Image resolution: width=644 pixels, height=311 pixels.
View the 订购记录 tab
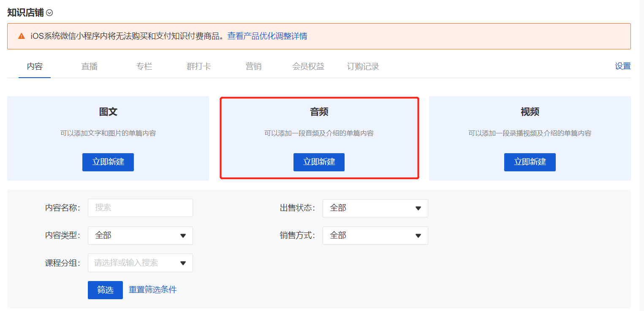363,67
